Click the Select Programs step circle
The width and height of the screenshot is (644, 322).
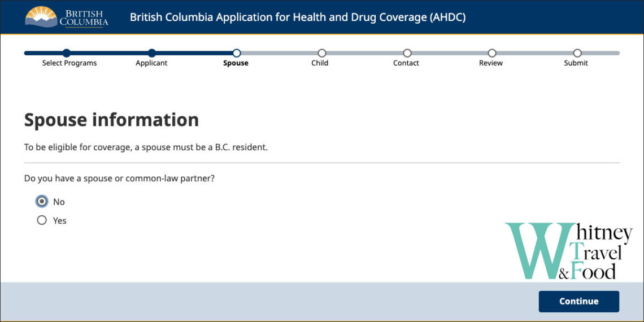(x=67, y=53)
